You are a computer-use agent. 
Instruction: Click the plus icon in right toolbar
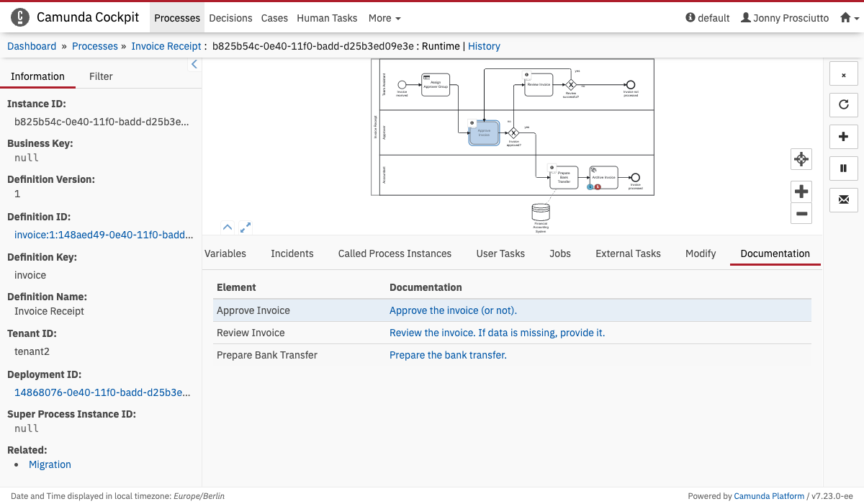843,136
